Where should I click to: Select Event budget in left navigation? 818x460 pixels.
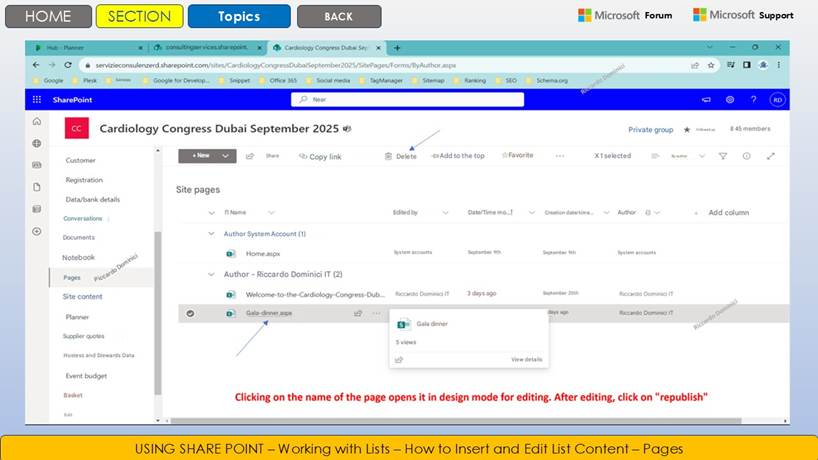pyautogui.click(x=86, y=376)
